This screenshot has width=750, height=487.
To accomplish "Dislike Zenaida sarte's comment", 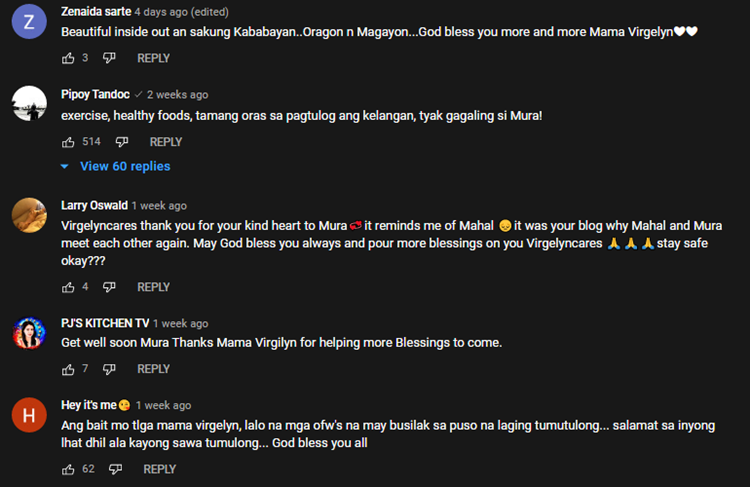I will [109, 58].
